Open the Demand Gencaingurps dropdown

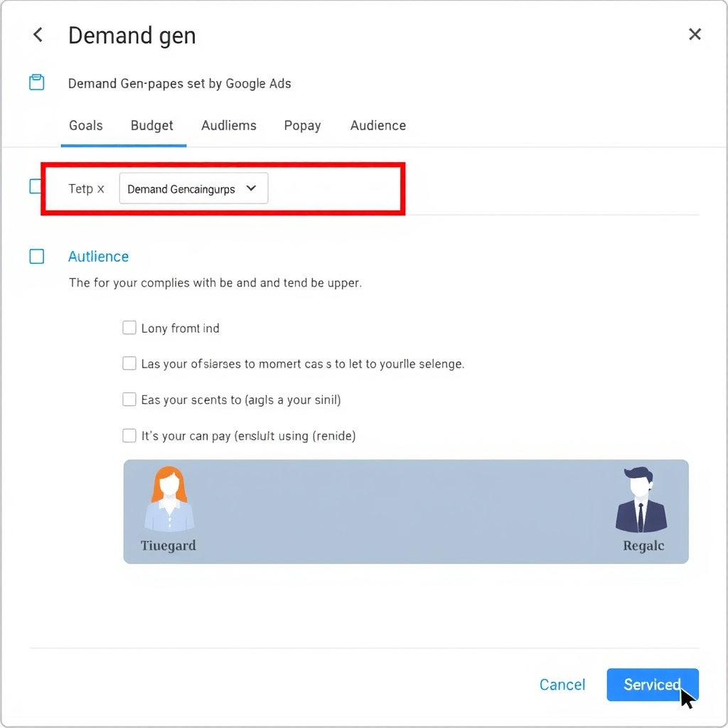193,188
